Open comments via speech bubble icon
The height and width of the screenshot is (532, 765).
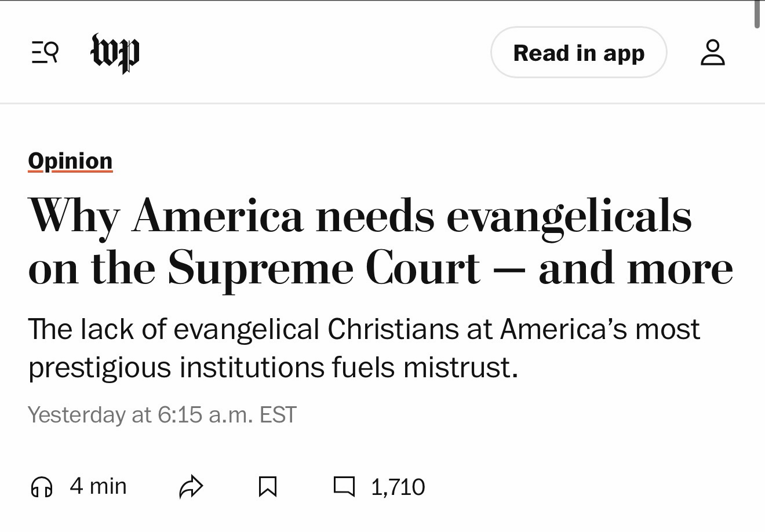[344, 487]
